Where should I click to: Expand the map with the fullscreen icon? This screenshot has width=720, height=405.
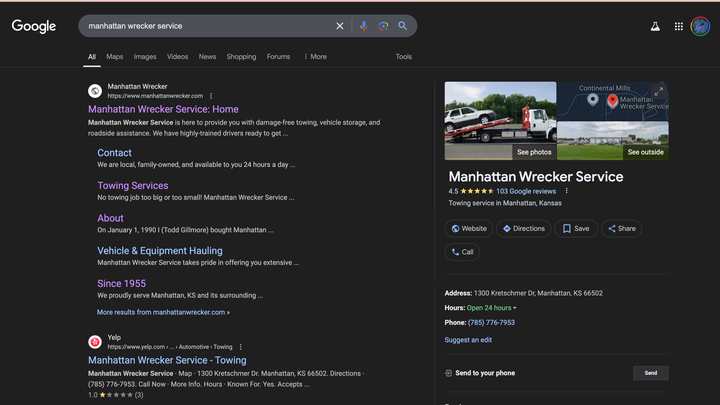click(659, 91)
